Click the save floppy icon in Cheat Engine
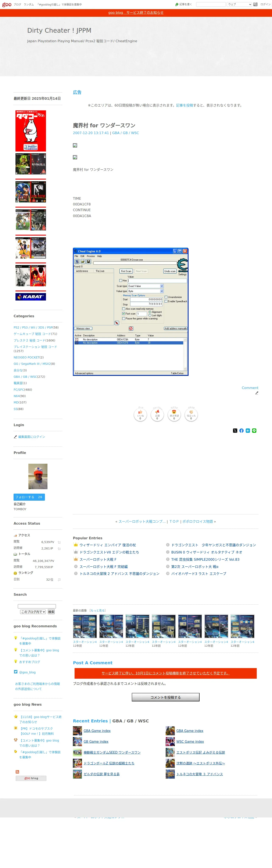 tap(89, 261)
